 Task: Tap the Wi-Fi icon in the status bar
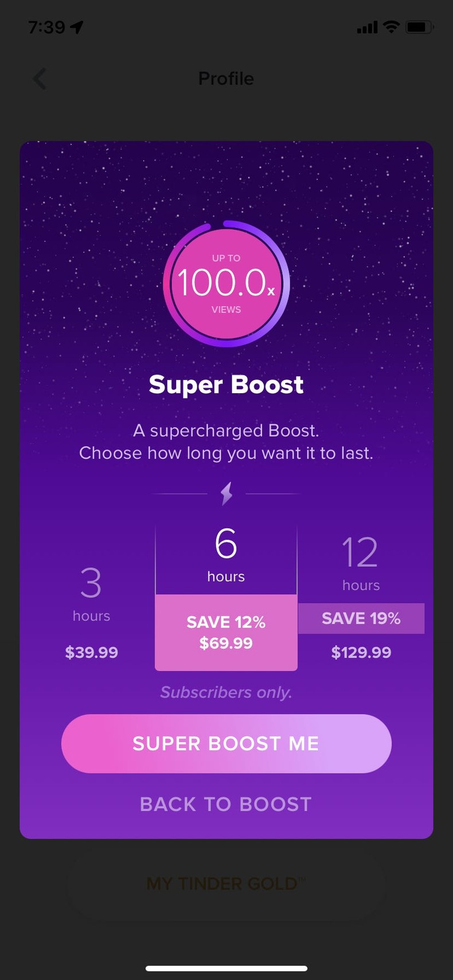pos(390,26)
